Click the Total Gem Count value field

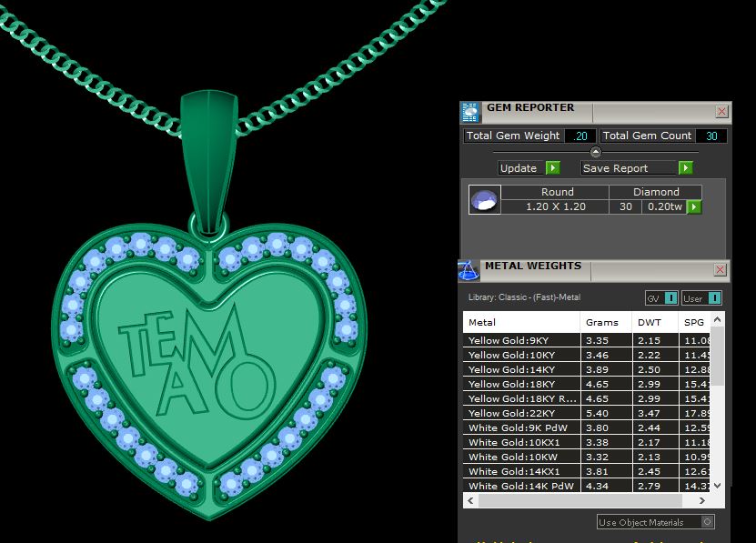711,136
